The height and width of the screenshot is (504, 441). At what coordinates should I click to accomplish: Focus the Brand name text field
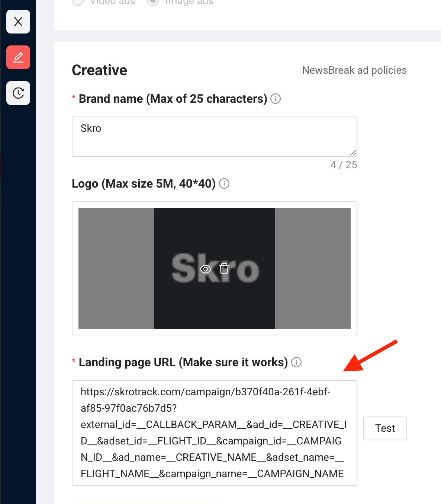pyautogui.click(x=215, y=137)
